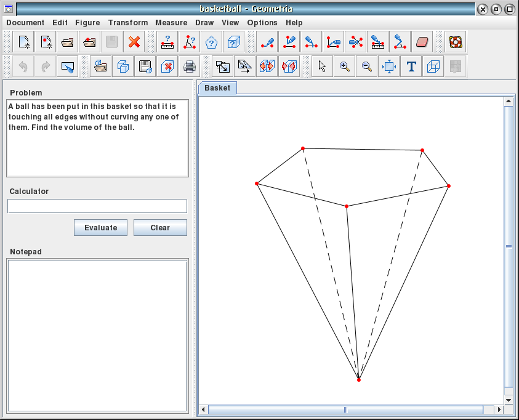
Task: Toggle the selection arrow tool
Action: (x=321, y=66)
